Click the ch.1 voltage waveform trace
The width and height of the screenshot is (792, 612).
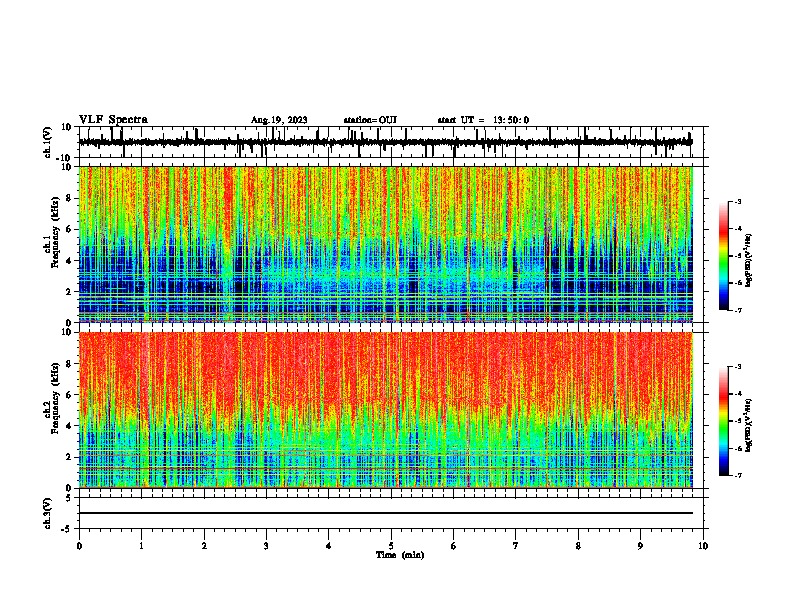point(385,142)
